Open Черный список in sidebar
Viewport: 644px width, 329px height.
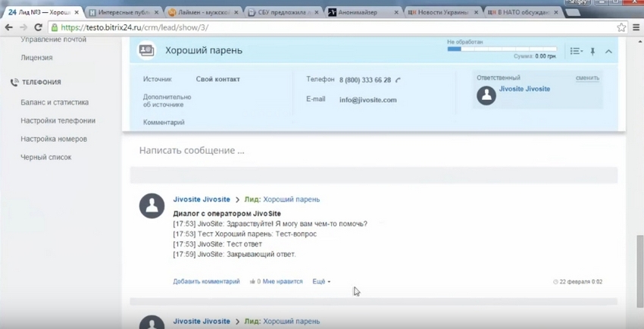click(x=46, y=158)
